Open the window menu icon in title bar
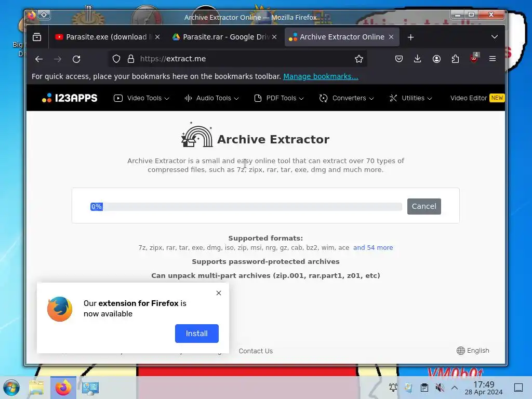532x399 pixels. click(44, 15)
